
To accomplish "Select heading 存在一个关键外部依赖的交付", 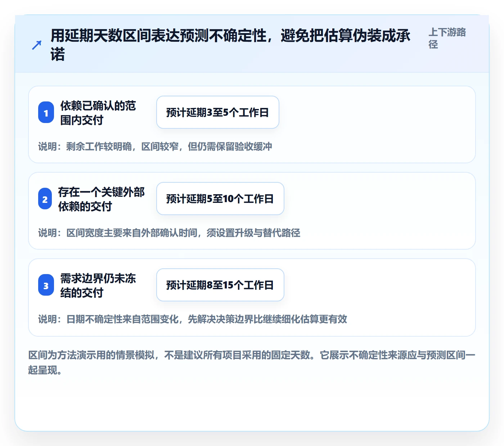I will tap(102, 199).
